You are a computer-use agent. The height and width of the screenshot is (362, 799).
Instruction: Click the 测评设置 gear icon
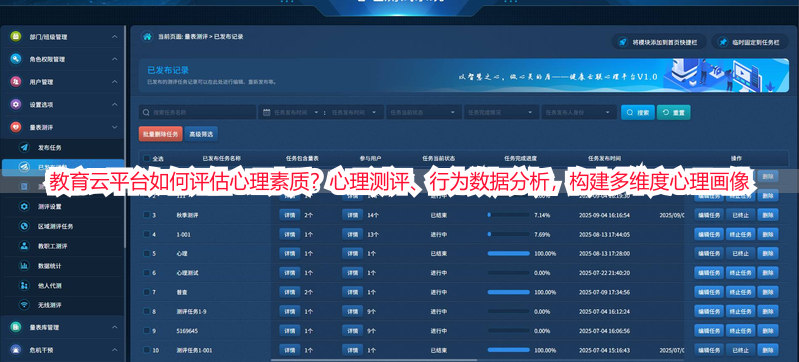24,206
